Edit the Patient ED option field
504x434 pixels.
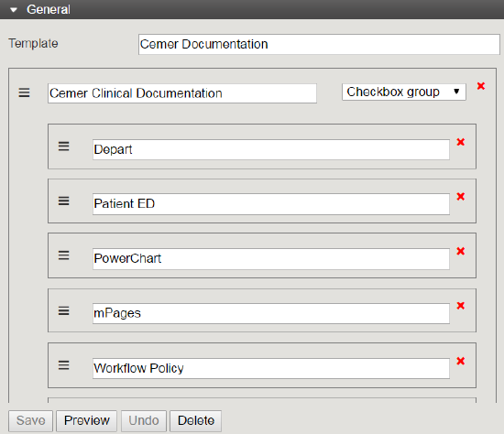tap(271, 204)
